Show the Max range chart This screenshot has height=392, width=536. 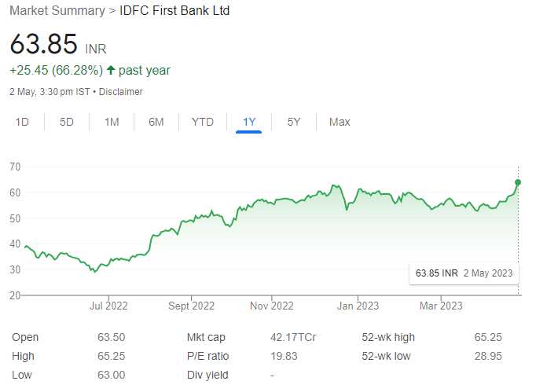pos(340,122)
